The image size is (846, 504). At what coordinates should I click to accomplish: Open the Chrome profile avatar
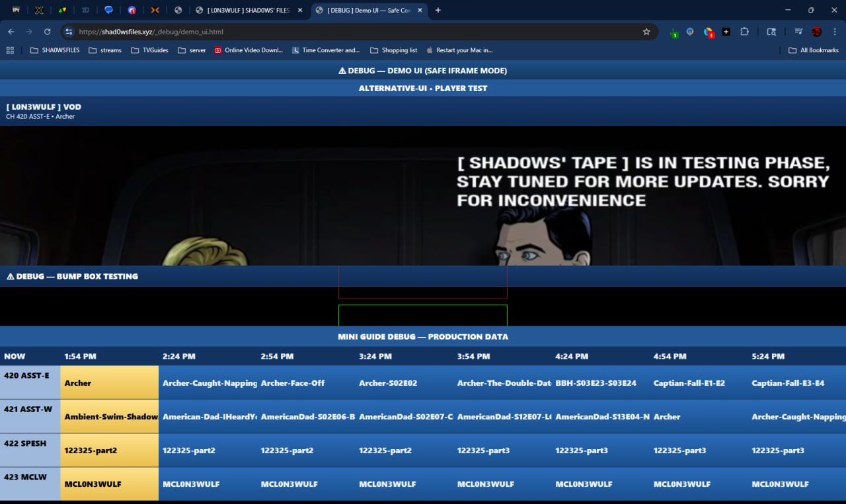(816, 32)
